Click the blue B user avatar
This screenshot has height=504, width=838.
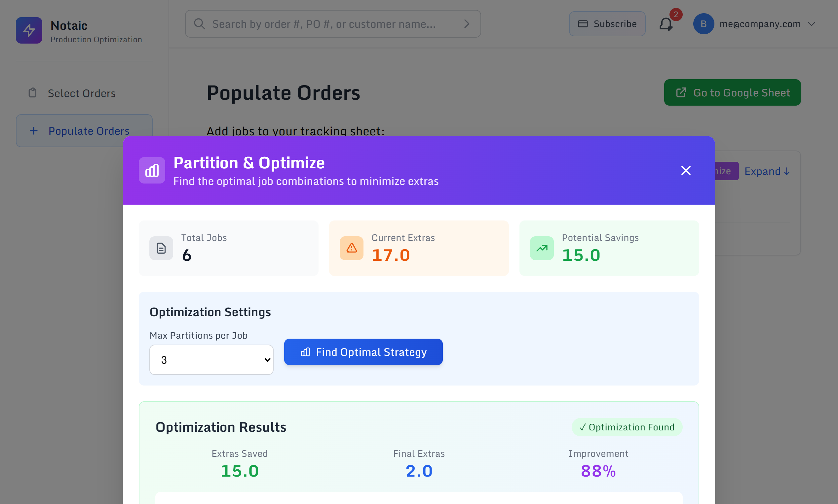[x=704, y=24]
